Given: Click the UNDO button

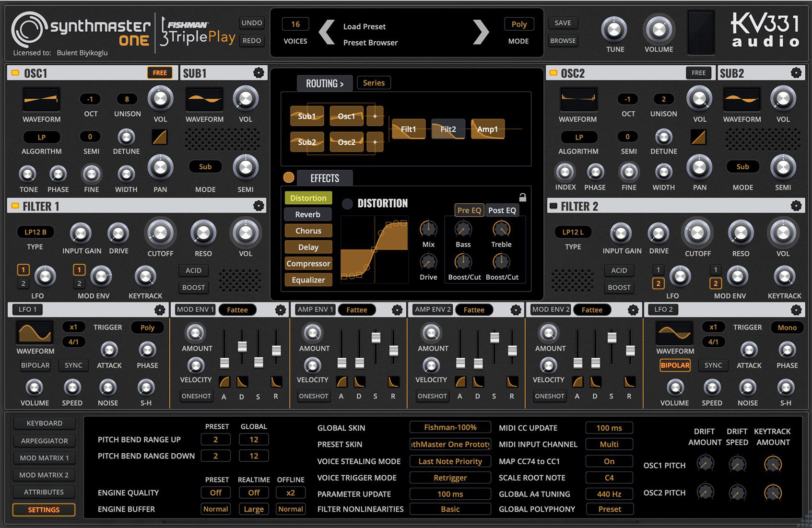Looking at the screenshot, I should [252, 23].
